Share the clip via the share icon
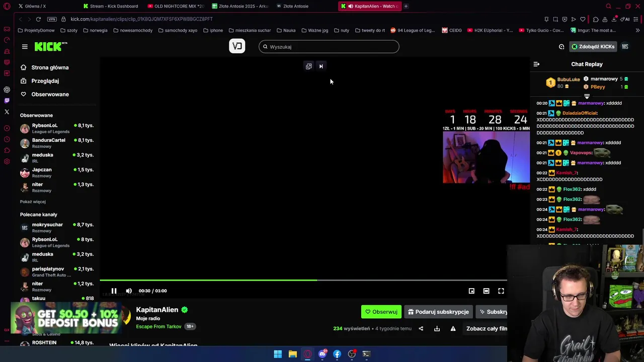This screenshot has width=644, height=362. [421, 329]
